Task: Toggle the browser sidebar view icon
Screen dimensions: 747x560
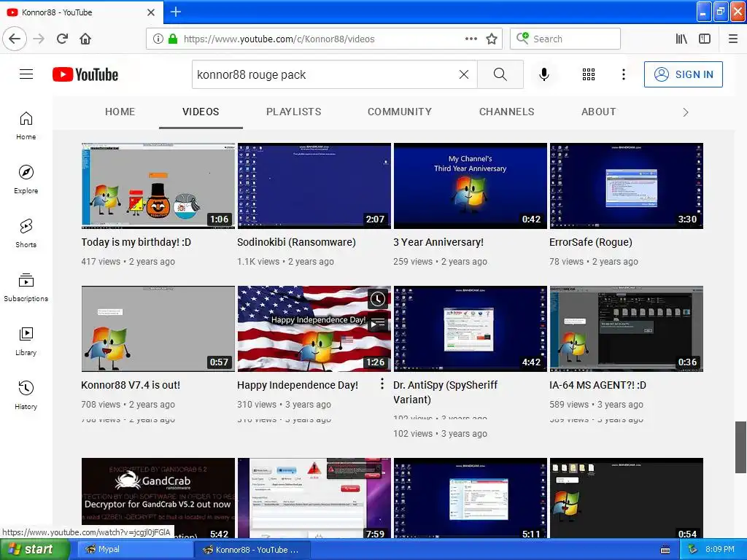Action: (x=705, y=39)
